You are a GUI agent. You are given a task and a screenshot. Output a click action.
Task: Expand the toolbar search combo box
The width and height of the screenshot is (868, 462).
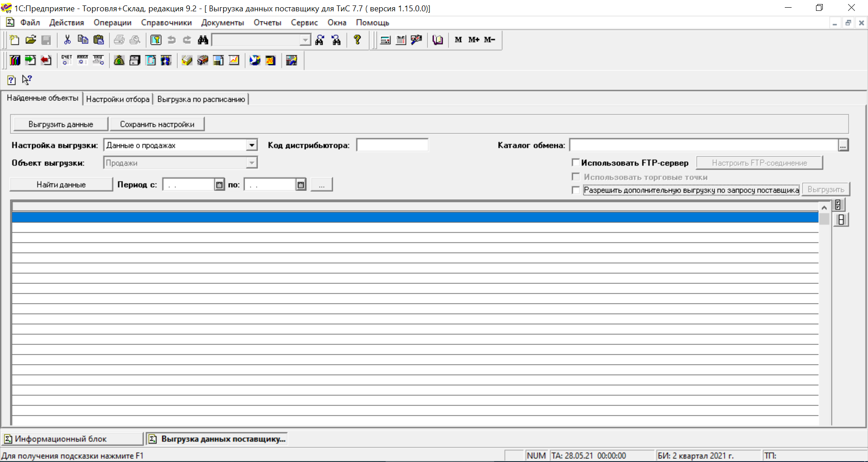306,40
